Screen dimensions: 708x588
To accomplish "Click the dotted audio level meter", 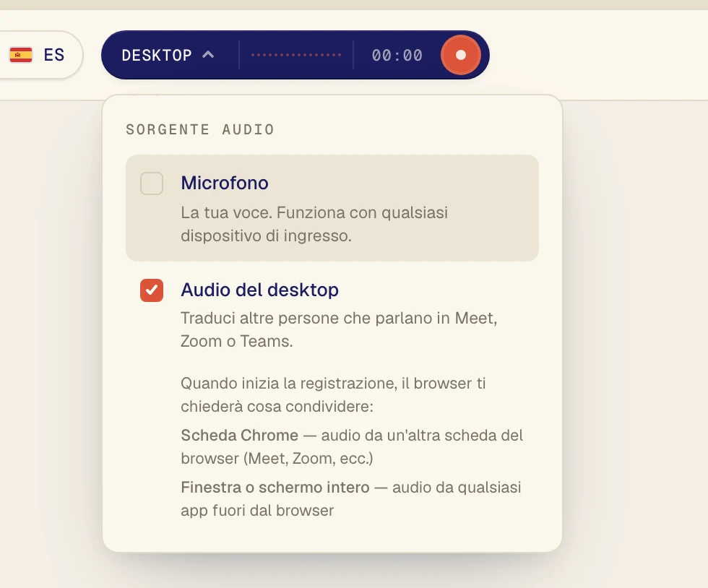I will [296, 55].
